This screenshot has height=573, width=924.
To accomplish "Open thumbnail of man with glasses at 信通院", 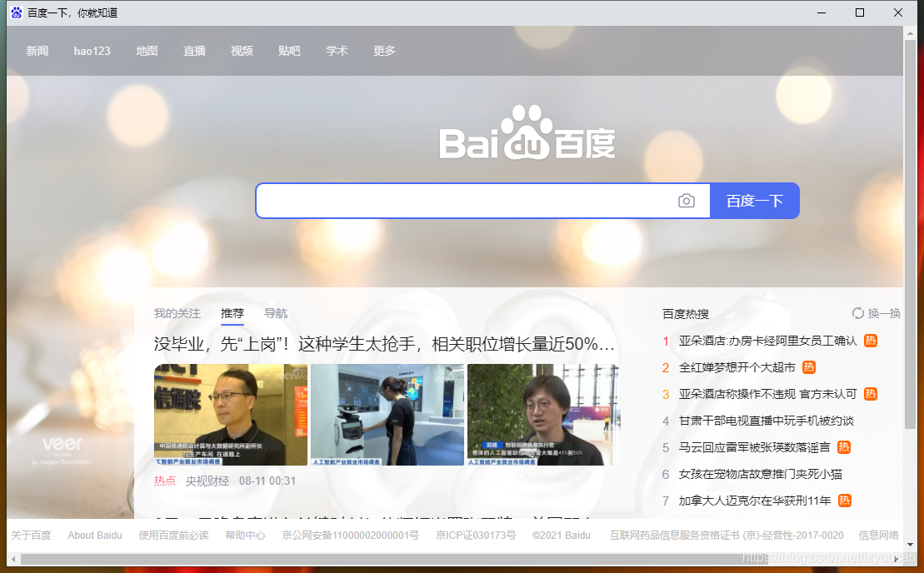I will (x=231, y=415).
